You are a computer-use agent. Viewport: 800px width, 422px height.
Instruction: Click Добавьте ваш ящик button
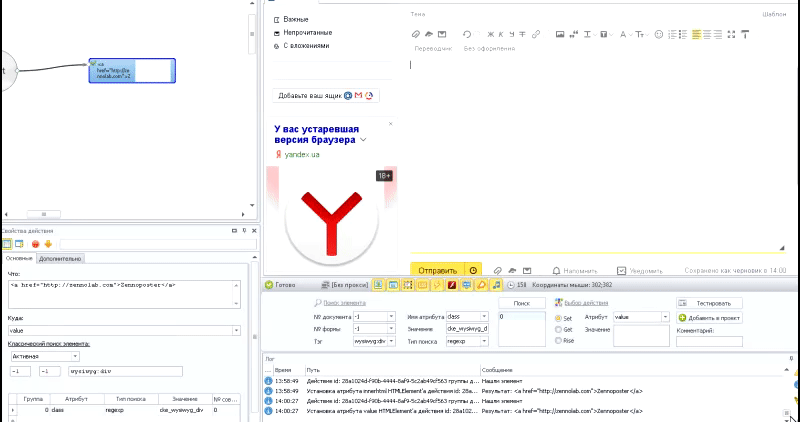coord(326,95)
